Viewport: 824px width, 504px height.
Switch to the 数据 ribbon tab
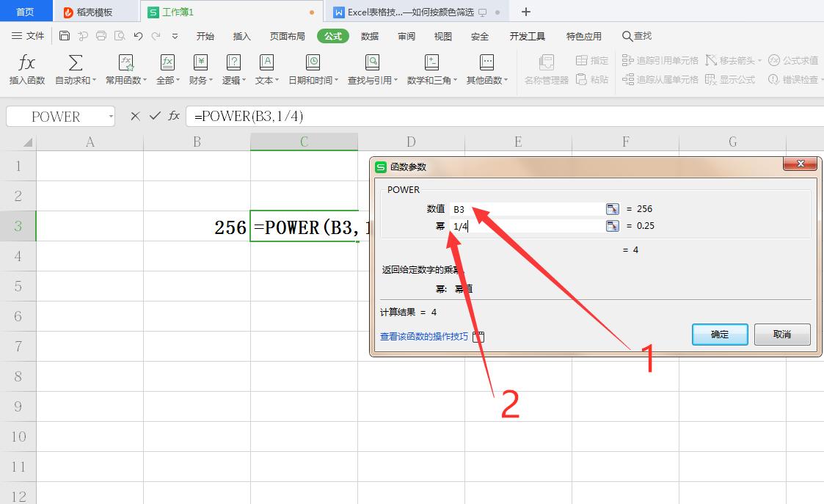point(369,35)
